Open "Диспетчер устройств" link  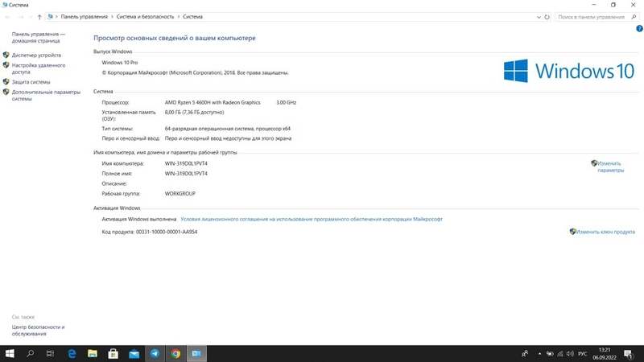(x=36, y=55)
